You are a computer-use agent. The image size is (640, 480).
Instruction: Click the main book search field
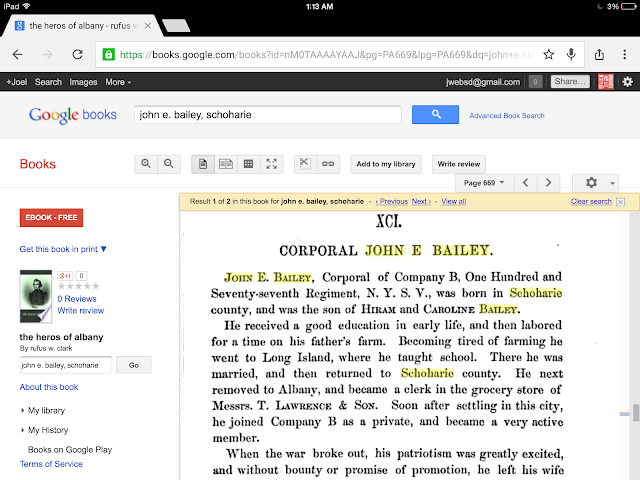(268, 115)
